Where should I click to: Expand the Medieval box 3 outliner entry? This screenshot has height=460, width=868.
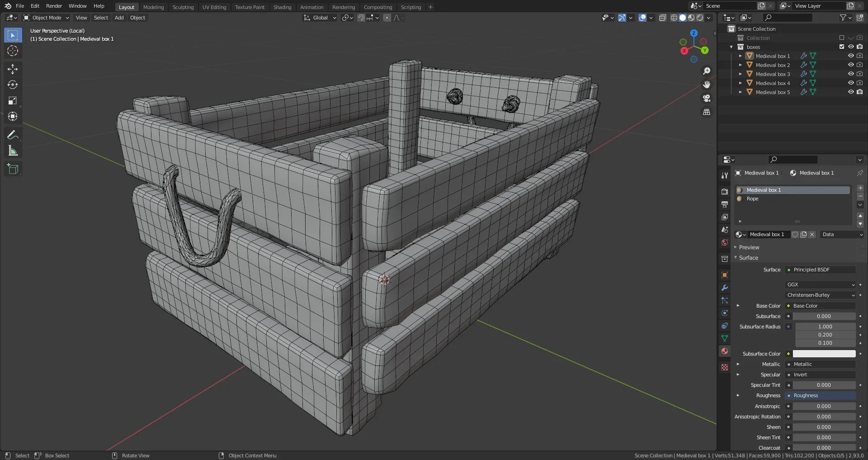(x=740, y=74)
